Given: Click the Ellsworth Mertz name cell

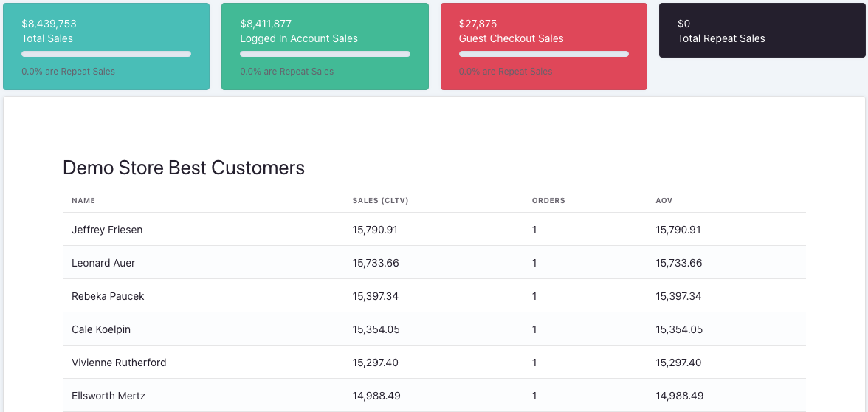Looking at the screenshot, I should (x=108, y=396).
